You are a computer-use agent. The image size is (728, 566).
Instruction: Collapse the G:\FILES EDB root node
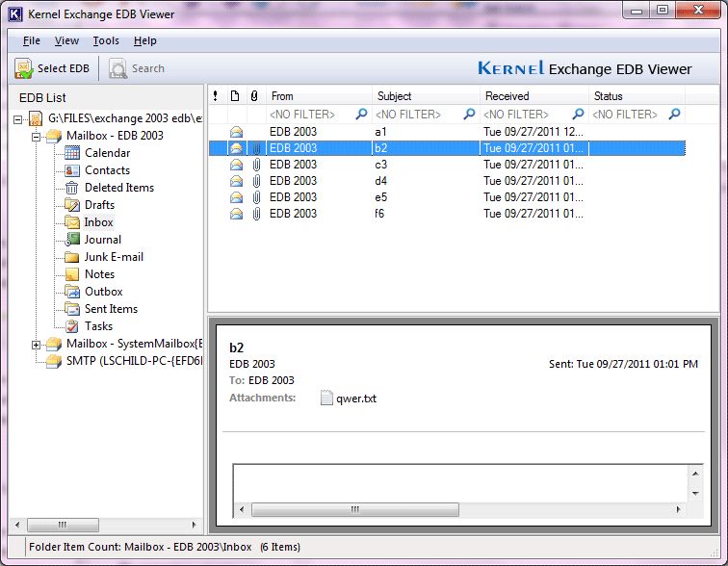tap(18, 119)
